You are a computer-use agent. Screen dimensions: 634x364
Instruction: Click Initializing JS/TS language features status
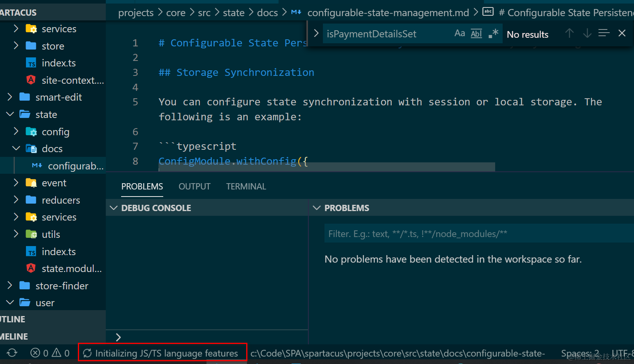[x=161, y=353]
